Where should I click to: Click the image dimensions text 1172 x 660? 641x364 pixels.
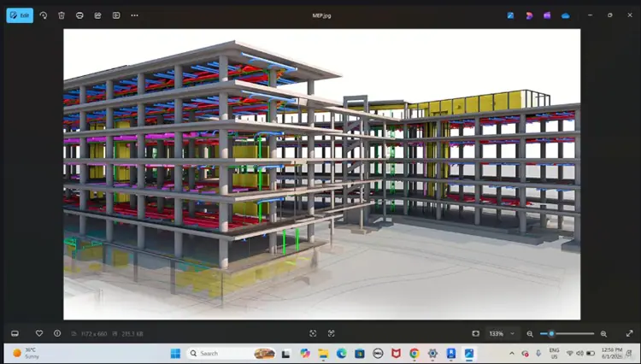click(x=94, y=334)
